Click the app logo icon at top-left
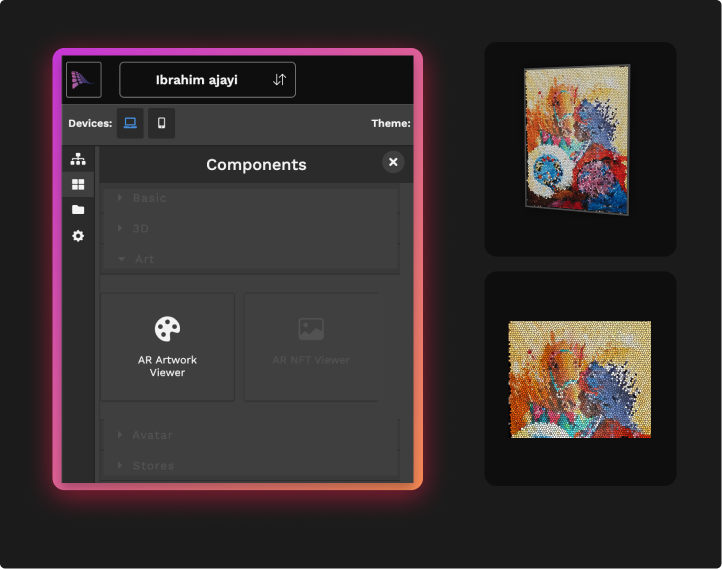 click(84, 80)
